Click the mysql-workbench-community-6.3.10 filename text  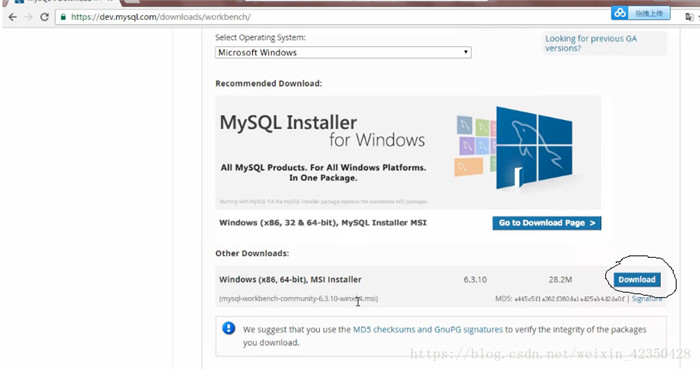tap(298, 299)
